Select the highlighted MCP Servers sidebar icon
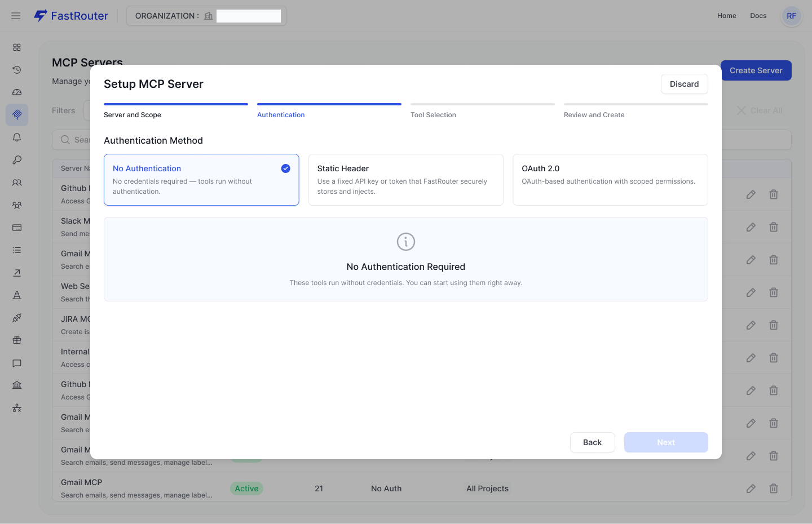This screenshot has height=524, width=812. (x=16, y=114)
